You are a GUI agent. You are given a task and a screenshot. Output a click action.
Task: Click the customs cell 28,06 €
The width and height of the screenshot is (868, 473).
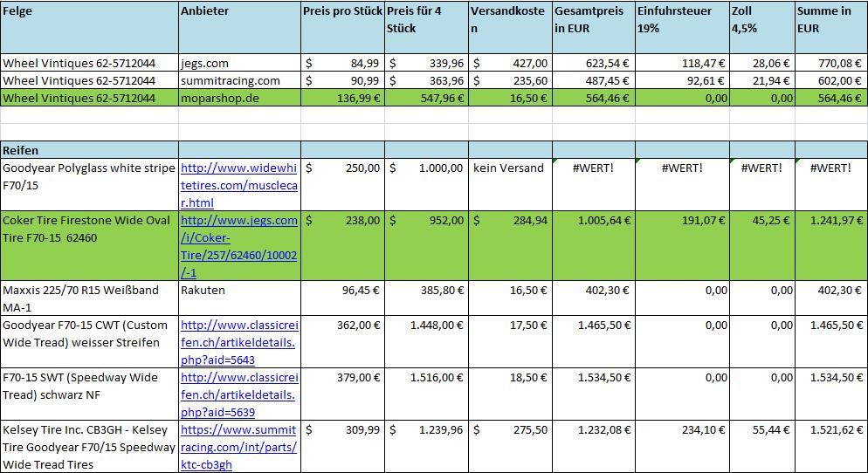click(x=762, y=63)
